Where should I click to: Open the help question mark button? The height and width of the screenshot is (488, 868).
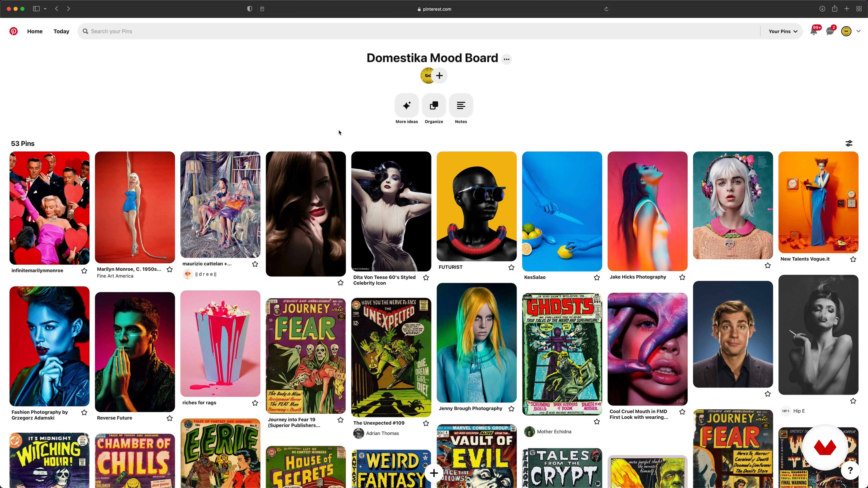850,470
